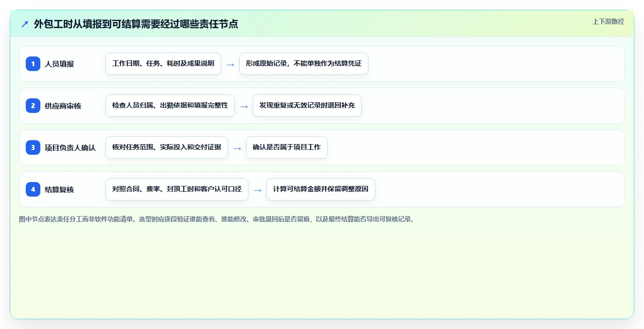
Task: Click the 人员填报 step label
Action: click(x=59, y=64)
